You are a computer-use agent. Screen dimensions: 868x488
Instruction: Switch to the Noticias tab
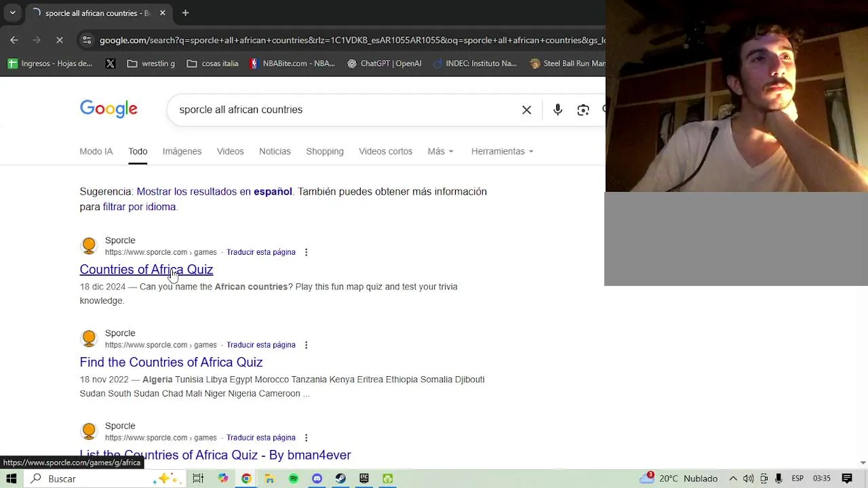click(275, 151)
